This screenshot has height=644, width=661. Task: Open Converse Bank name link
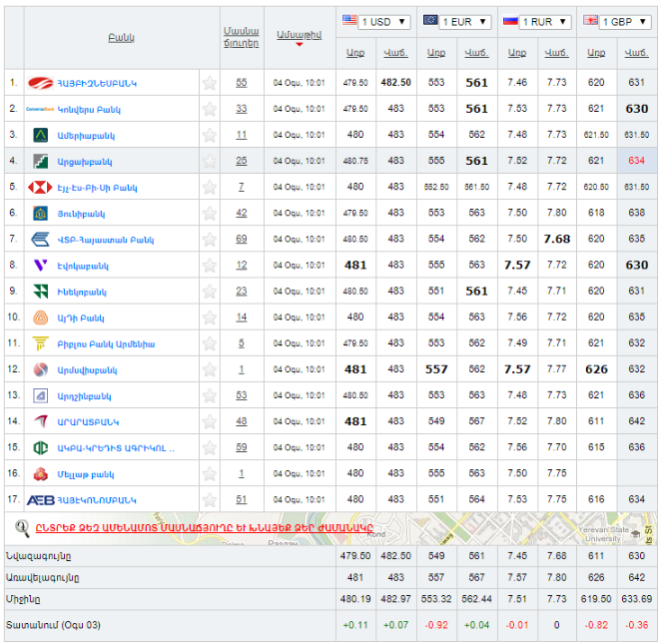tap(89, 110)
